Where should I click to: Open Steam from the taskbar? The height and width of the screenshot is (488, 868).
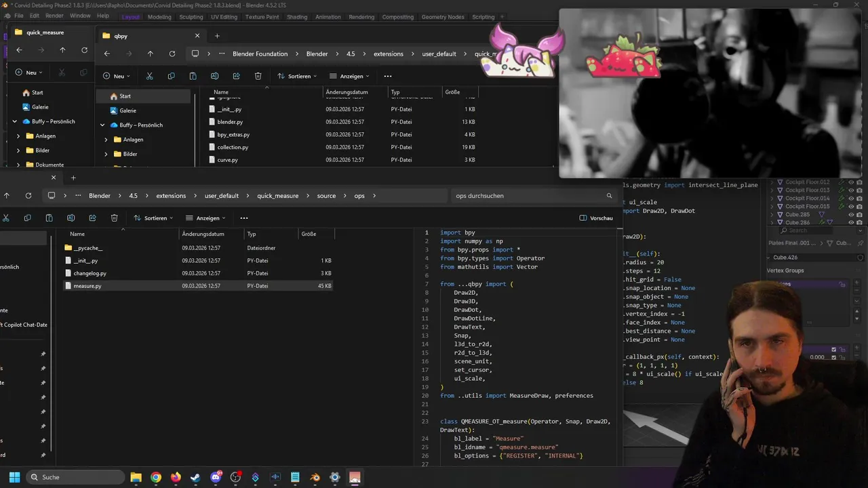point(195,477)
